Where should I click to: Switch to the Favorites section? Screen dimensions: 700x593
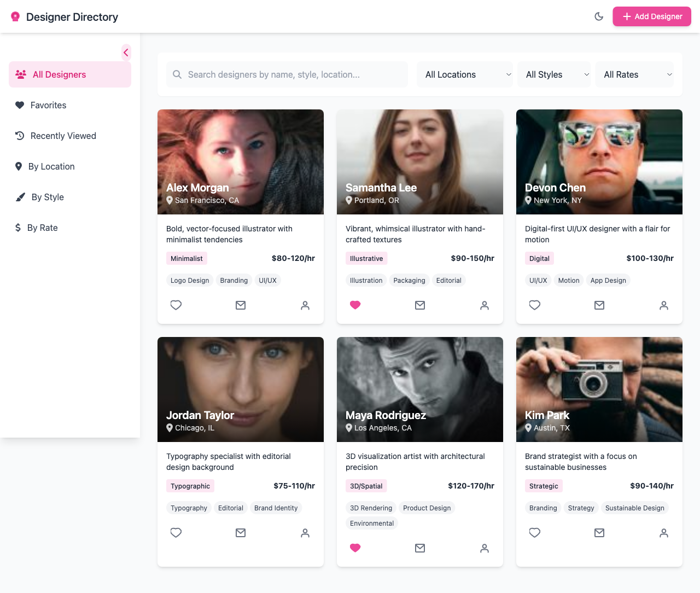[48, 105]
